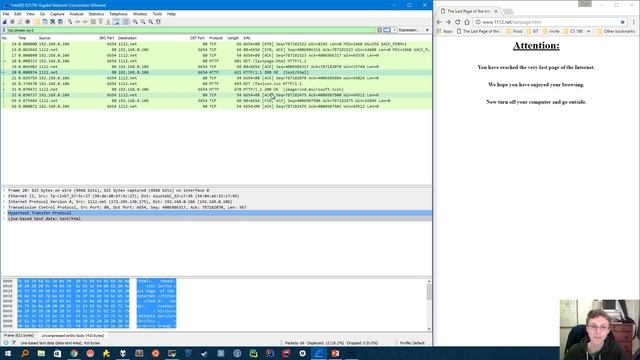The width and height of the screenshot is (640, 360).
Task: Open the View menu
Action: tap(30, 14)
